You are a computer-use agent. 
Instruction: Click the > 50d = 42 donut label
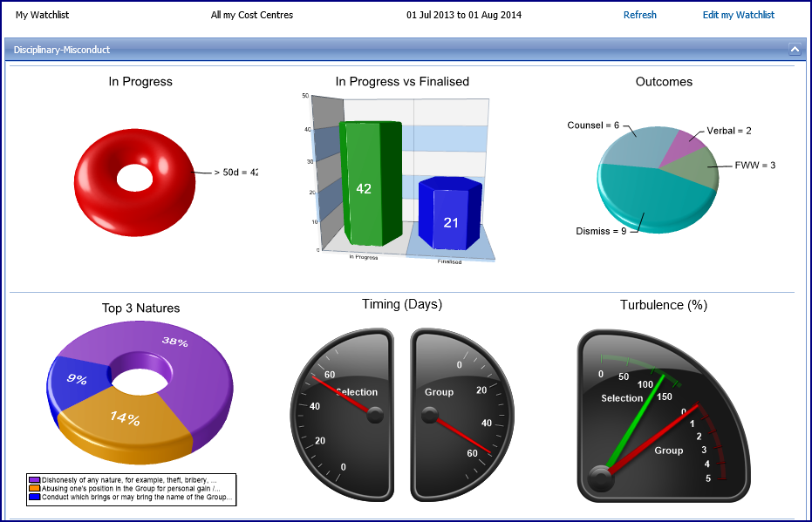[x=236, y=173]
